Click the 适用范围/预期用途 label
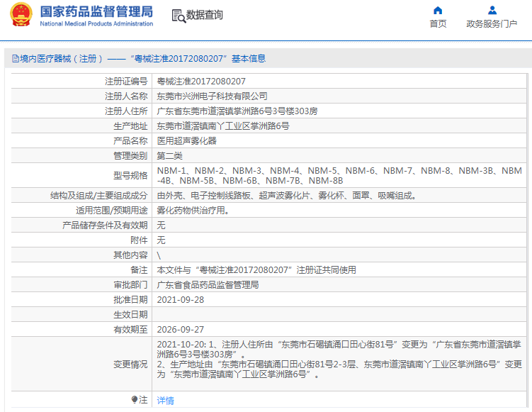Viewport: 532px width, 412px height. coord(112,211)
